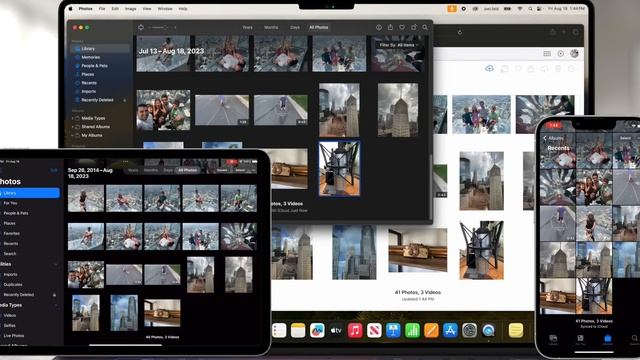Viewport: 640px width, 360px height.
Task: Select Library in Mac Photos sidebar
Action: click(x=100, y=49)
